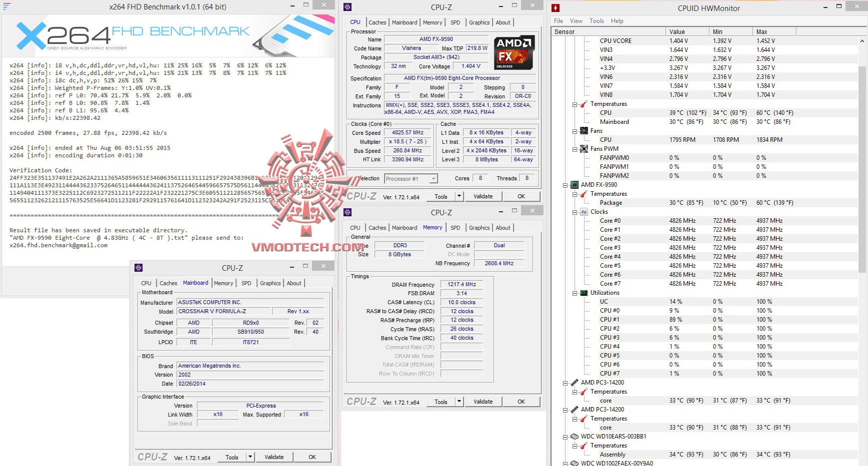Collapse the AMD FX-9590 tree node
868x466 pixels.
click(565, 185)
